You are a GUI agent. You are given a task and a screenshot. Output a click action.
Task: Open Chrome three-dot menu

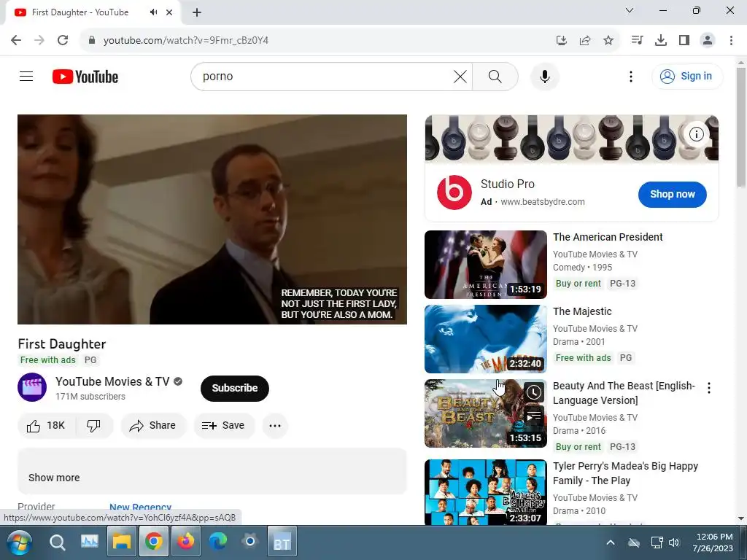731,40
